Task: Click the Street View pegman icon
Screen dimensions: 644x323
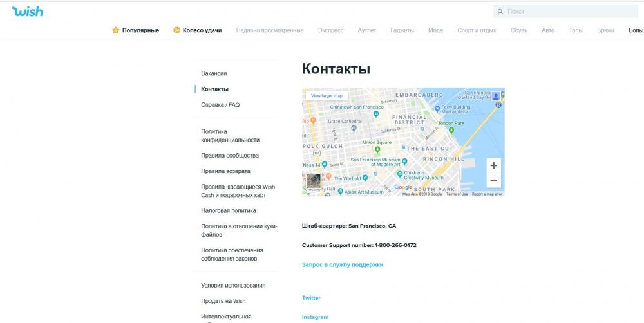Action: 496,97
